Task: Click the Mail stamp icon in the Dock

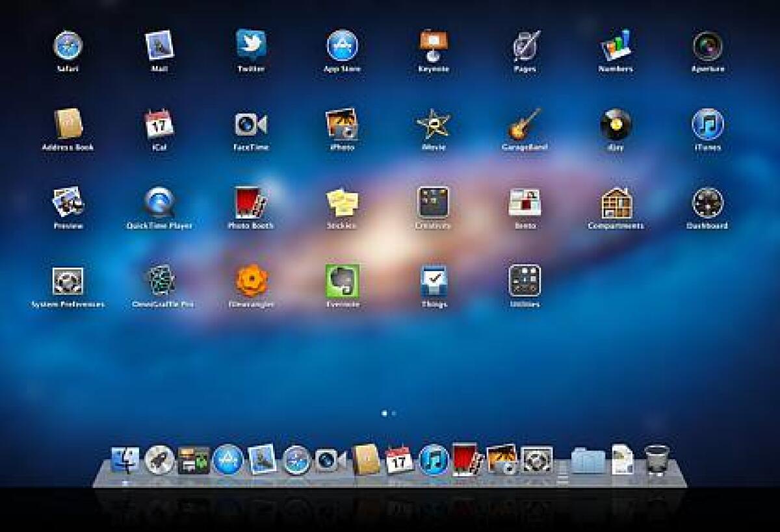Action: [262, 459]
